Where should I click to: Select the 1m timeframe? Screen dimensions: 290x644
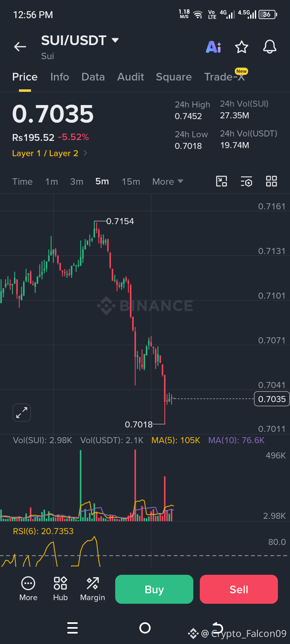52,182
